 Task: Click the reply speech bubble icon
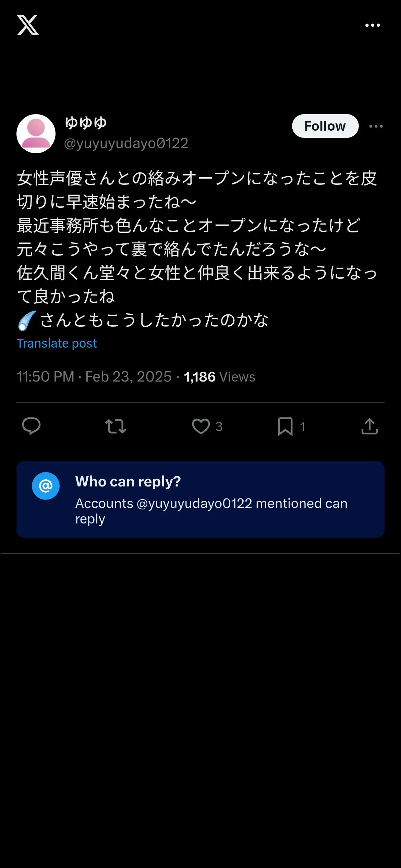(31, 426)
